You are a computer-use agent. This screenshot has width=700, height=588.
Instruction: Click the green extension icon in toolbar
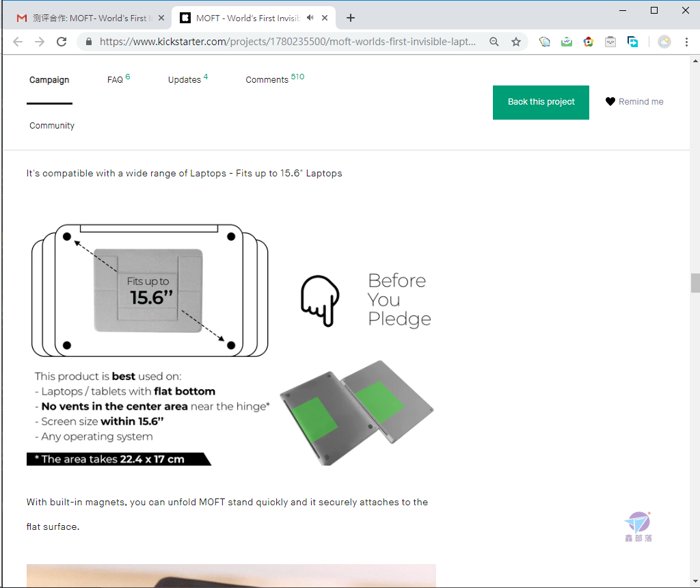point(567,42)
